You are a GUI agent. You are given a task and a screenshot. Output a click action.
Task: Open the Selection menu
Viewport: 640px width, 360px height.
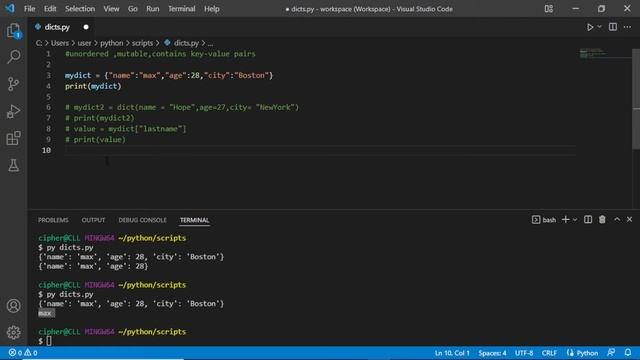click(80, 9)
